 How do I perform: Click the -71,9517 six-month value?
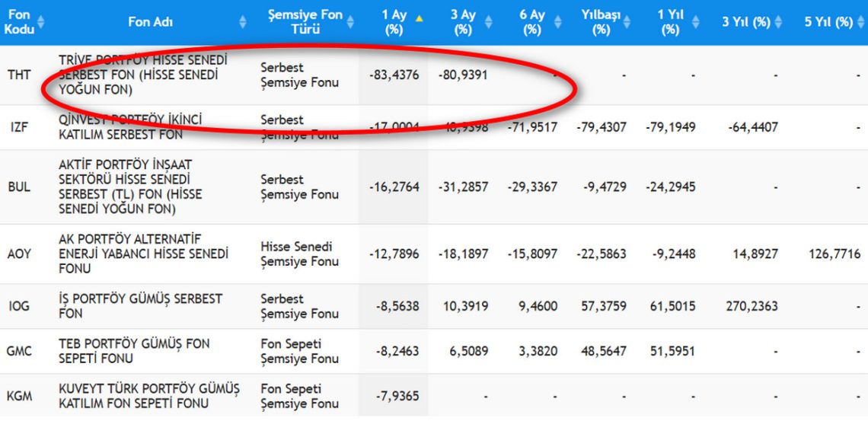[x=532, y=127]
